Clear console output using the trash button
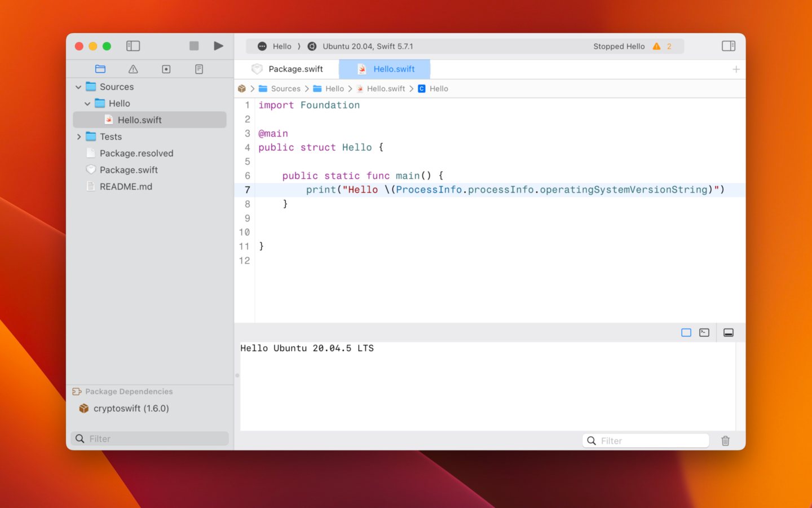812x508 pixels. coord(725,441)
